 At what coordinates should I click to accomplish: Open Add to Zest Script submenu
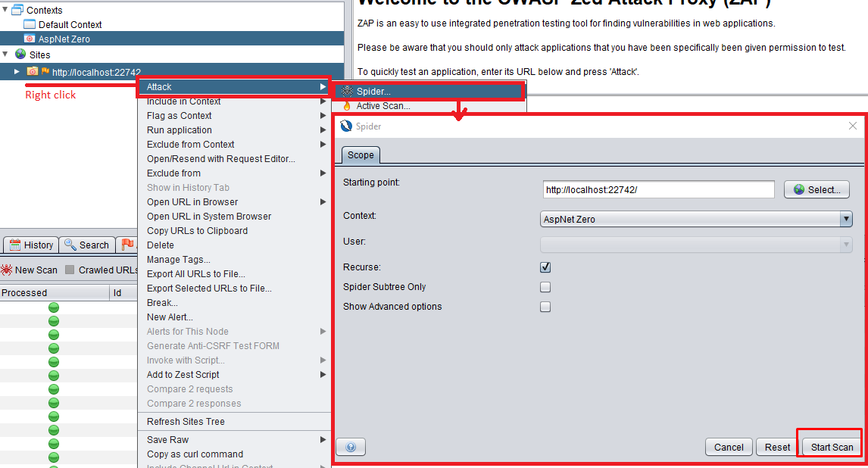(x=235, y=375)
